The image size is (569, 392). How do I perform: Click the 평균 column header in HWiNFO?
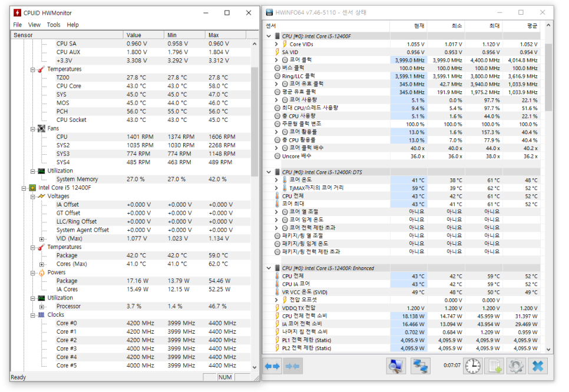coord(521,26)
